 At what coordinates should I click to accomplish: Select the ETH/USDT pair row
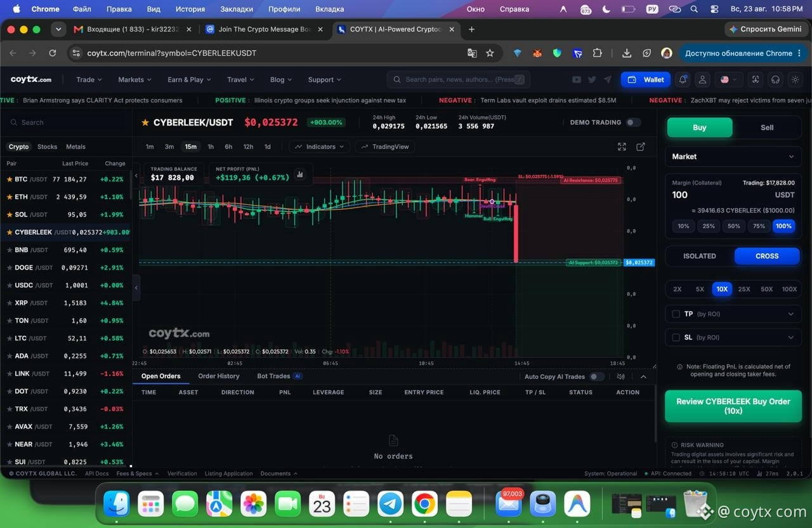(x=66, y=197)
